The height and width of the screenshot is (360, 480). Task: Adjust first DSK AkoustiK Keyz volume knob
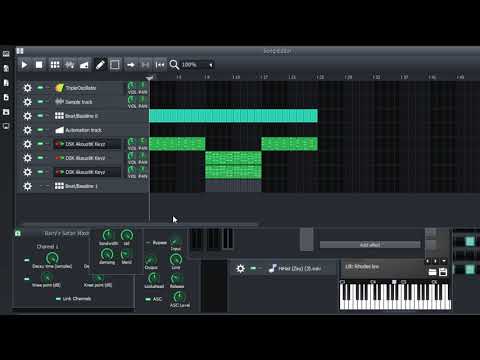click(132, 142)
